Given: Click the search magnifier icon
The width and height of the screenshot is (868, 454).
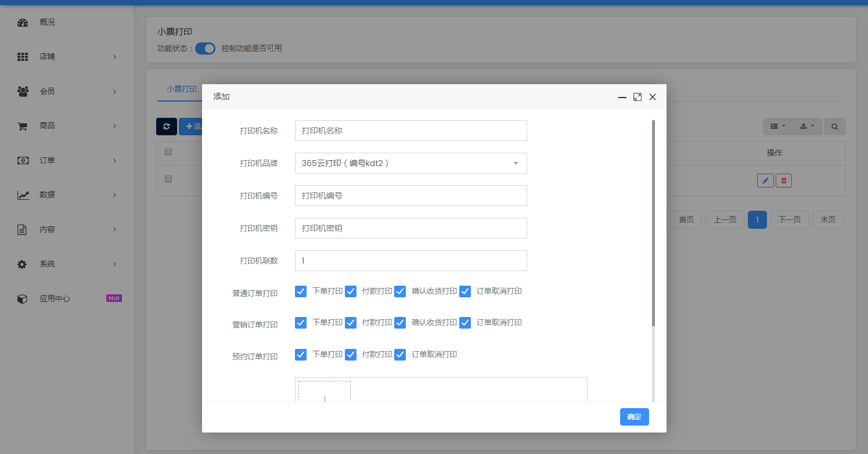Looking at the screenshot, I should click(835, 127).
